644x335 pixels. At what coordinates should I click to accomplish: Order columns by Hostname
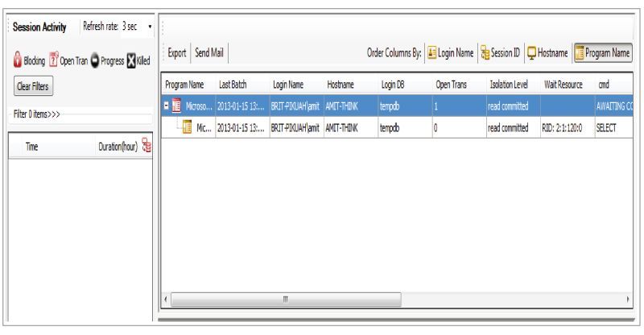(547, 52)
